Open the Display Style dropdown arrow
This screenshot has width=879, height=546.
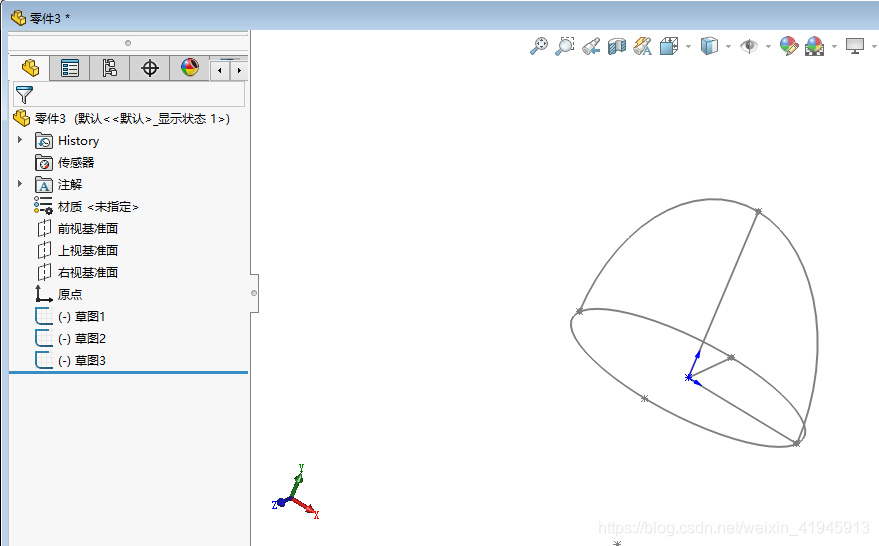[728, 47]
